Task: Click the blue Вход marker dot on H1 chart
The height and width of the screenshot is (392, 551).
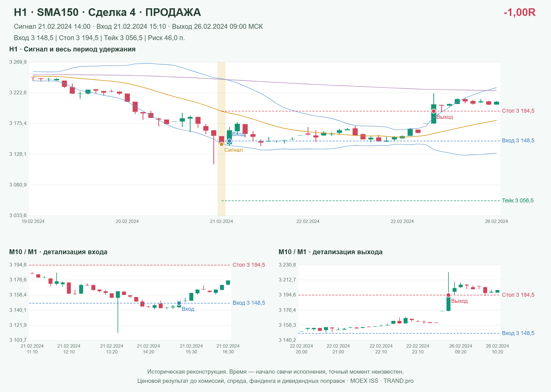Action: 229,141
